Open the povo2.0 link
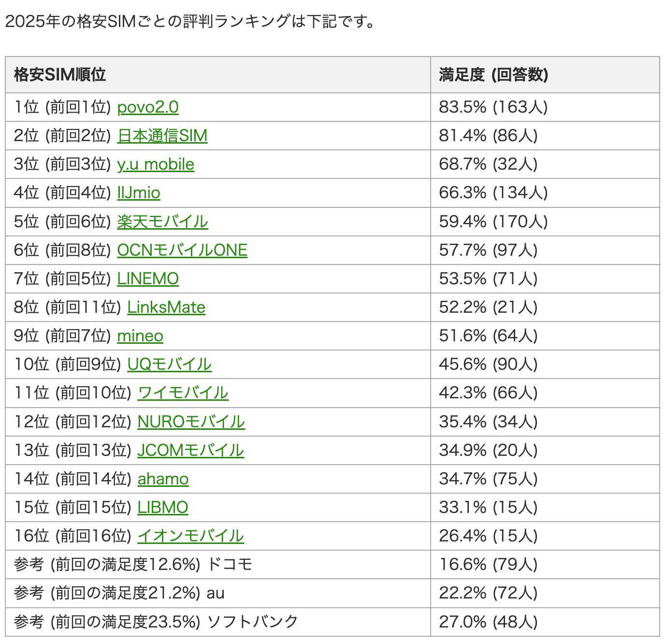 click(x=148, y=107)
